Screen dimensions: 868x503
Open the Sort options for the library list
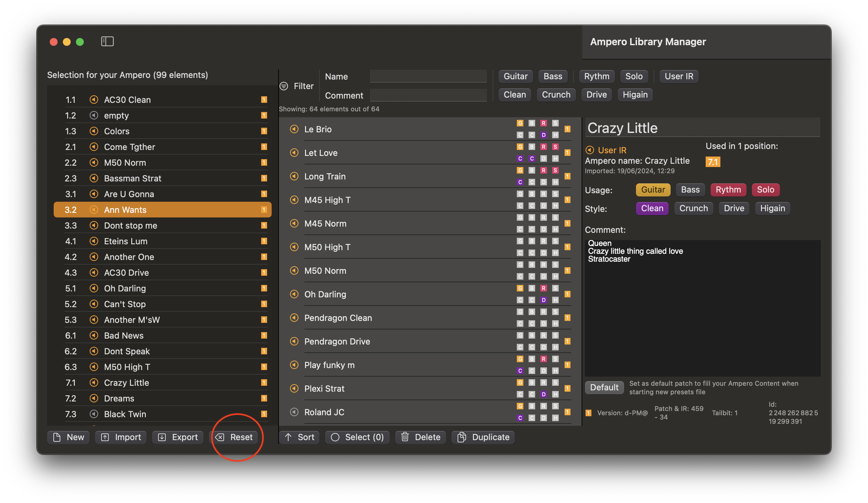(299, 437)
